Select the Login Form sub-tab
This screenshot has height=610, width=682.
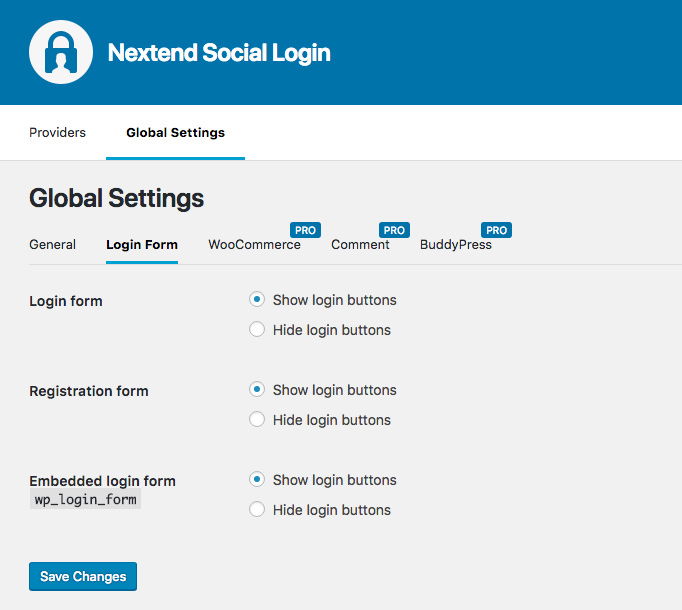tap(142, 244)
